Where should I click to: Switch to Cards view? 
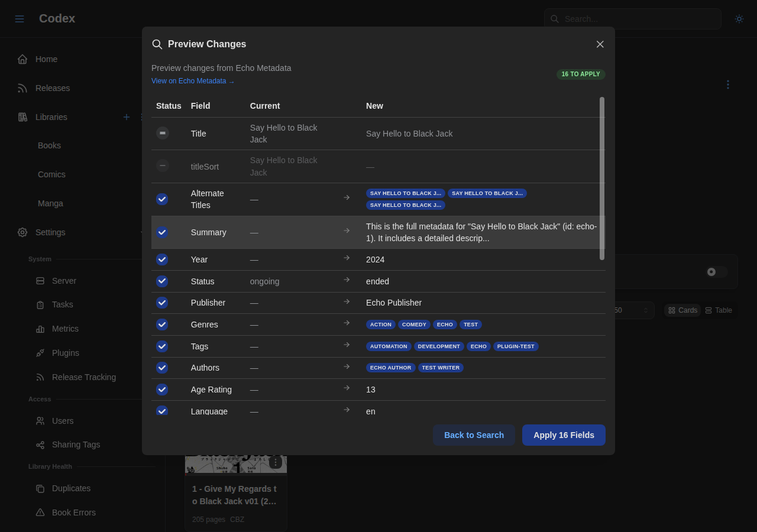pyautogui.click(x=682, y=310)
